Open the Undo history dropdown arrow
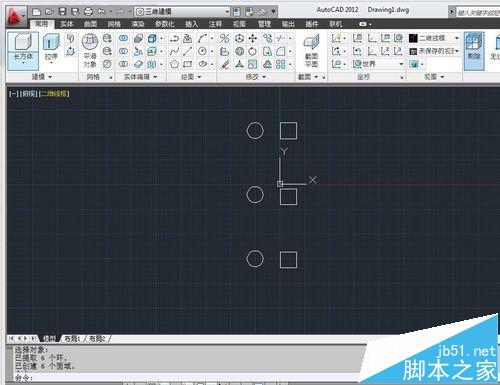The height and width of the screenshot is (385, 500). click(x=110, y=12)
